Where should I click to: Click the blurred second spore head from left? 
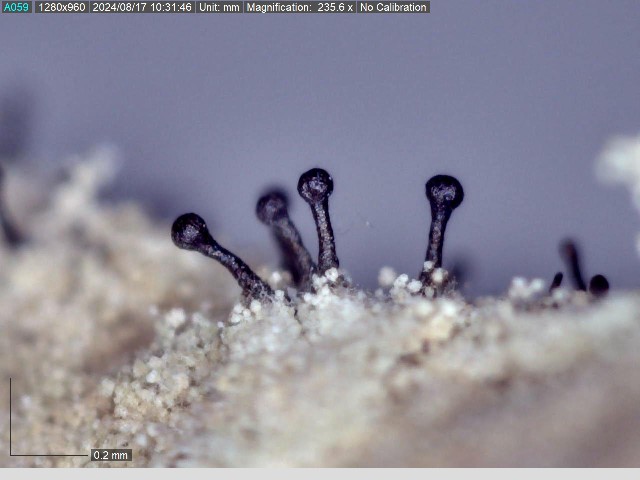pos(272,207)
